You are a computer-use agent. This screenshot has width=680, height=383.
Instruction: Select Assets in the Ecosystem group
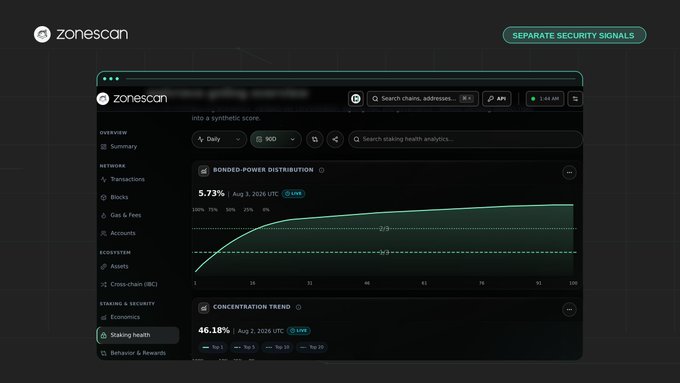click(x=138, y=266)
